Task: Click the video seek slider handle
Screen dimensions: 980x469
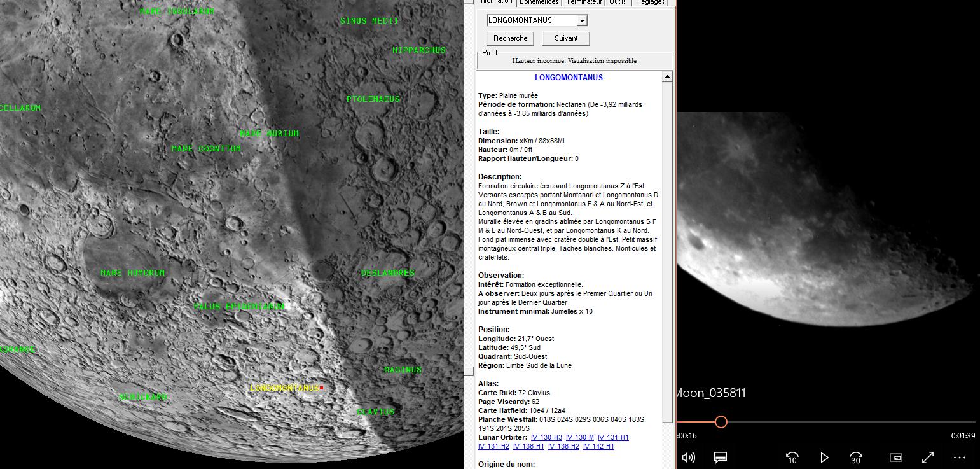Action: click(721, 421)
